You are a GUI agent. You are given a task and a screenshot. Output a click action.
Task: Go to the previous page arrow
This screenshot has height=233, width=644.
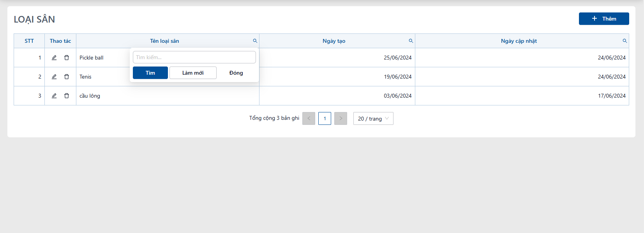[309, 119]
